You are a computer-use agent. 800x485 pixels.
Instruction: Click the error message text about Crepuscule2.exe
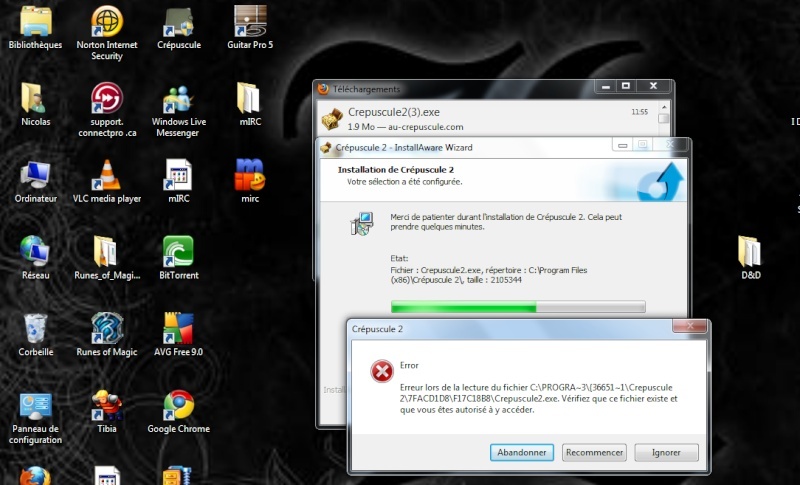539,398
